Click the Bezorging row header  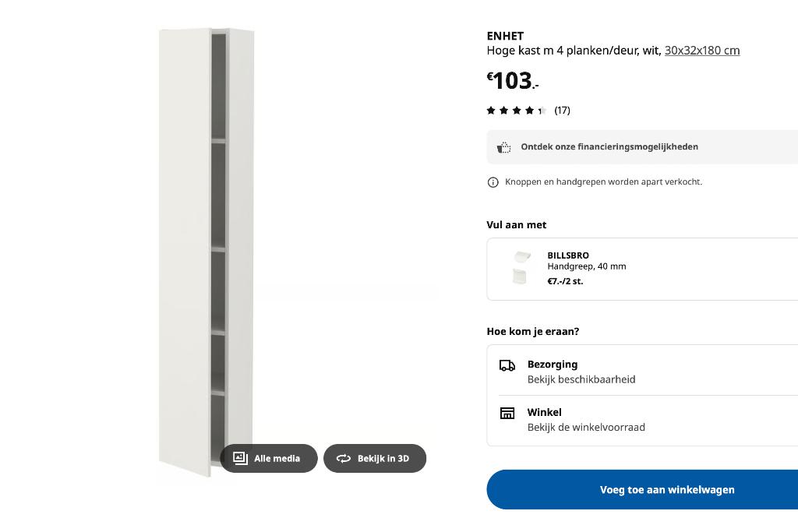pyautogui.click(x=553, y=365)
